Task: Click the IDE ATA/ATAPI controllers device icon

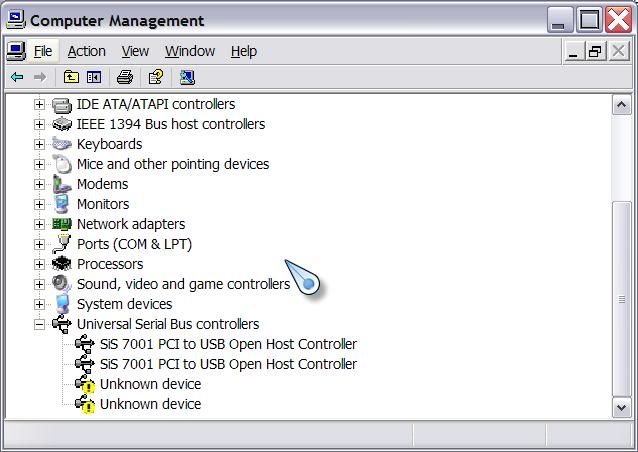Action: coord(62,105)
